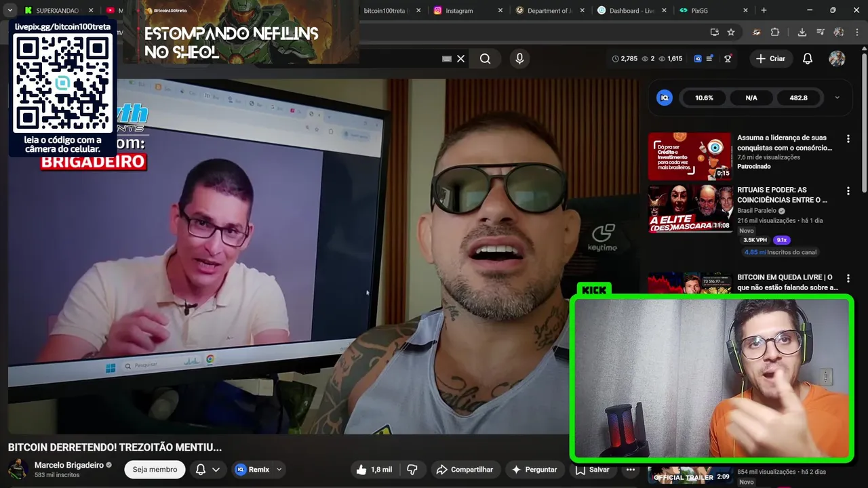868x488 pixels.
Task: Clear the YouTube search box
Action: [x=461, y=59]
